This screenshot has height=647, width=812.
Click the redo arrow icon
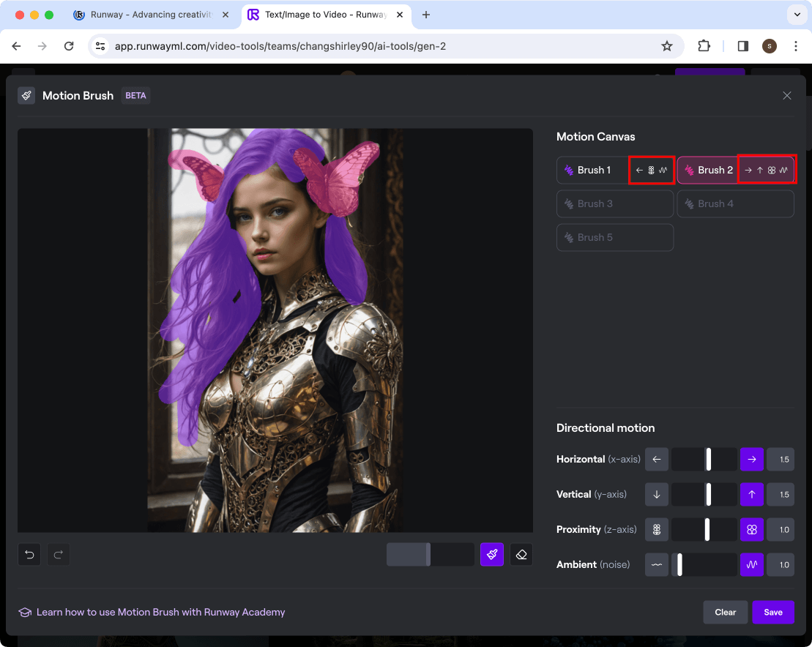point(59,555)
